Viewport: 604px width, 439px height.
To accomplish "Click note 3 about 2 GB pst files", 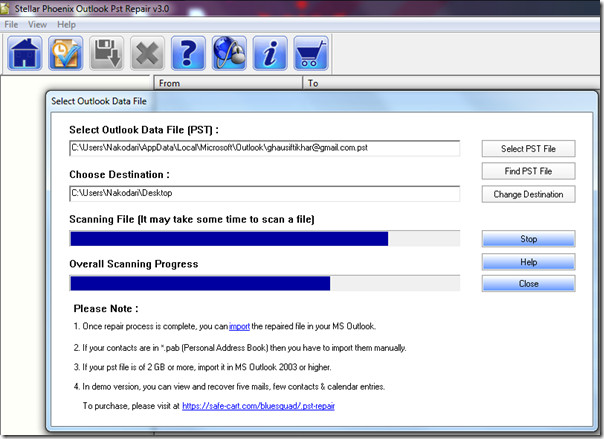I will point(202,367).
